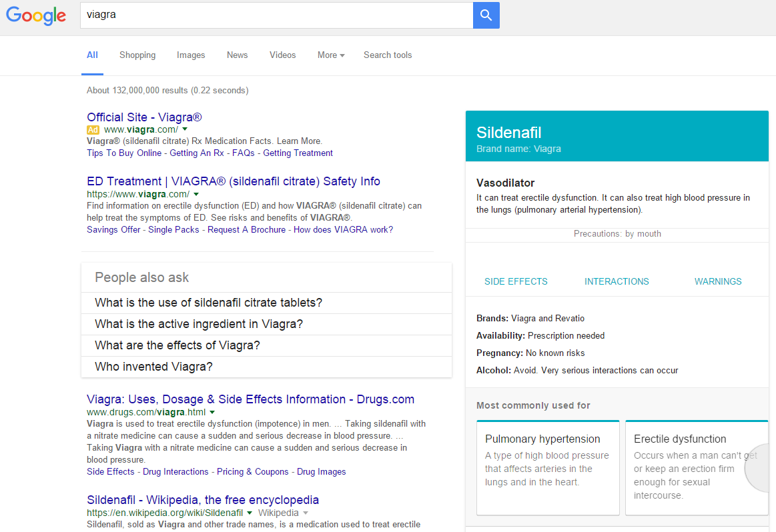Open Search tools options
The height and width of the screenshot is (532, 776).
(388, 55)
